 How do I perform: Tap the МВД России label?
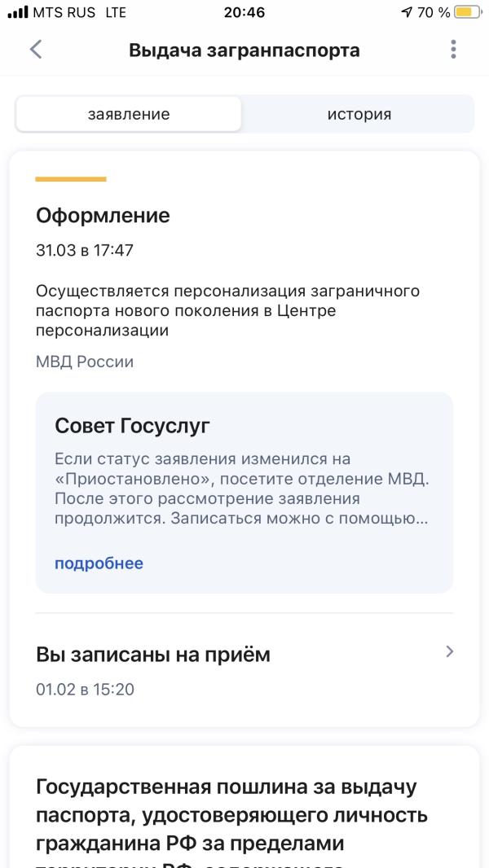(85, 362)
